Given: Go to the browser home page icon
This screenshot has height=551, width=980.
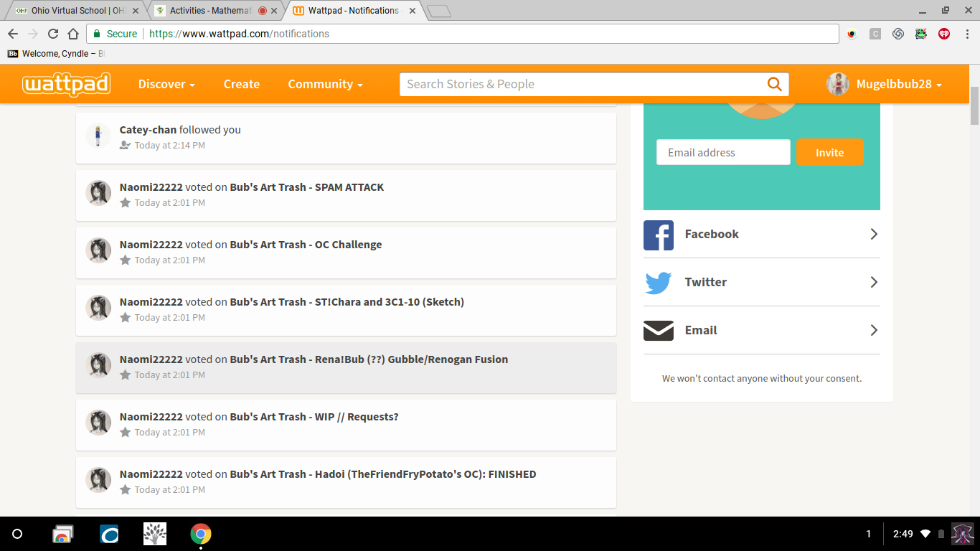Looking at the screenshot, I should 73,34.
